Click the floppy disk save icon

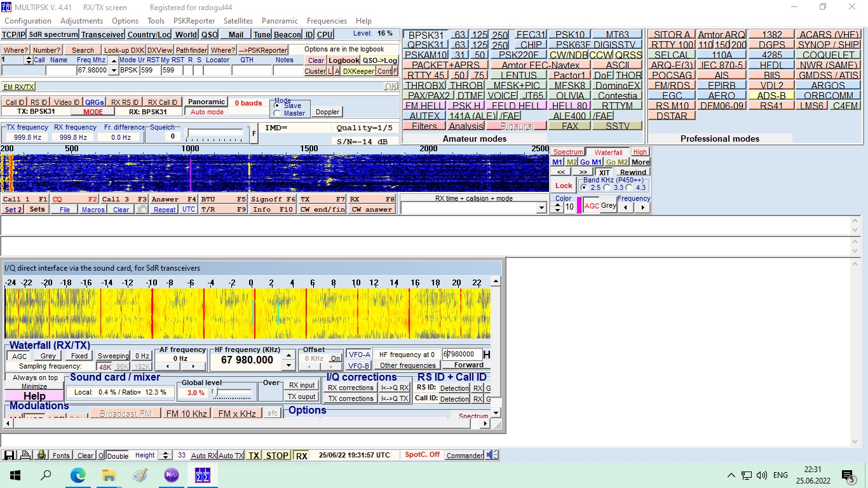pos(10,455)
